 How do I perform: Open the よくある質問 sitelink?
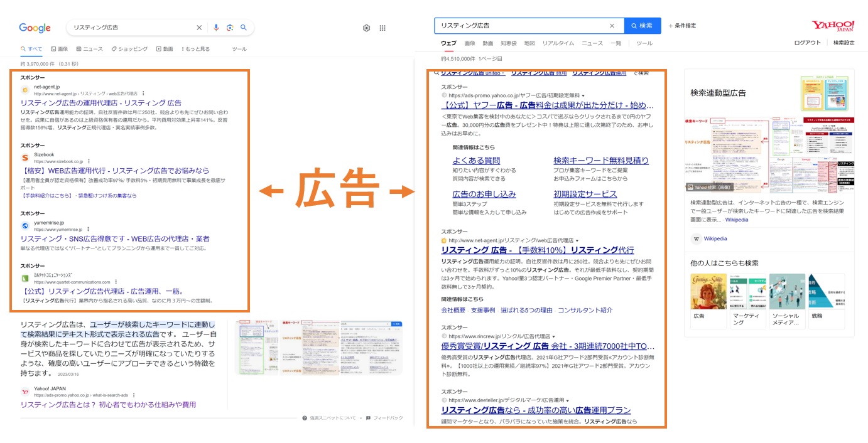click(476, 161)
